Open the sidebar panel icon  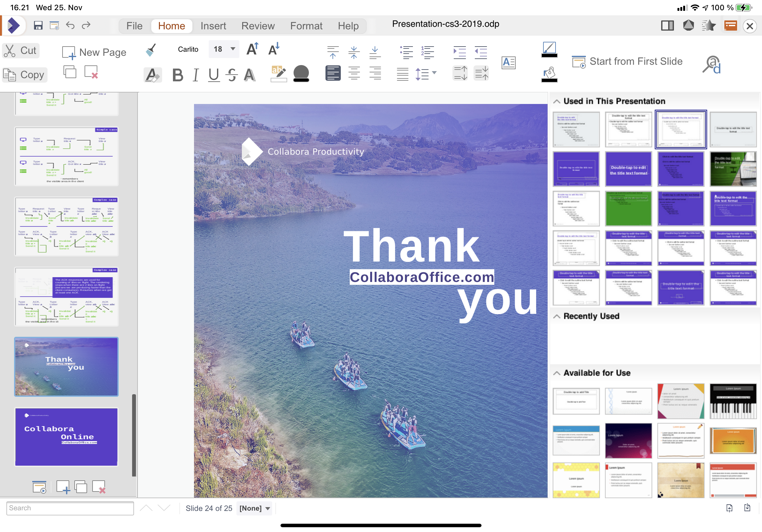(x=667, y=26)
